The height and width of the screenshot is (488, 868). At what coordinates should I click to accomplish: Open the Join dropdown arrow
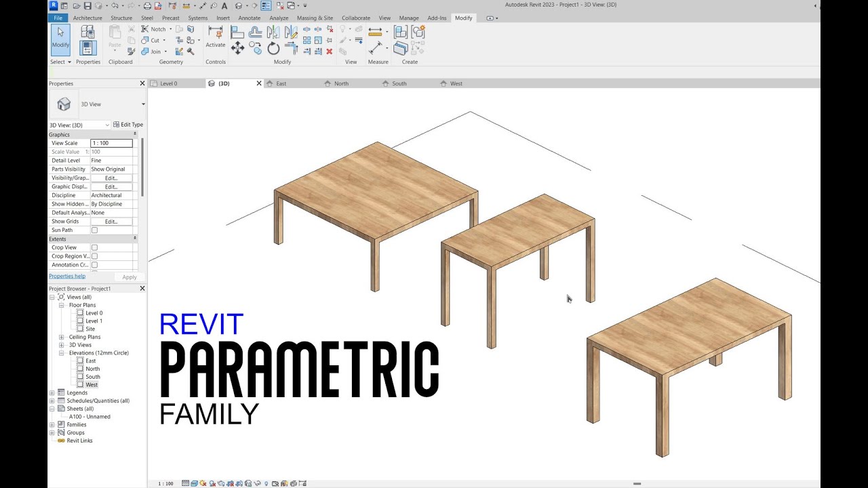coord(165,52)
